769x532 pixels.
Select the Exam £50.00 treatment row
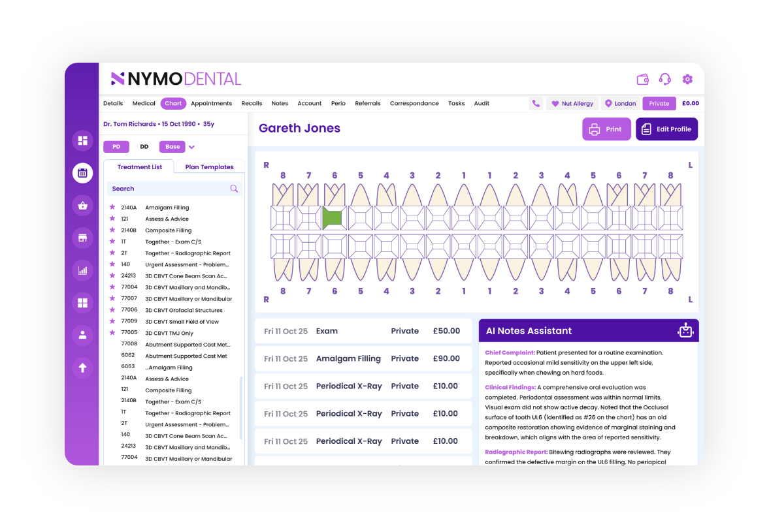tap(363, 331)
